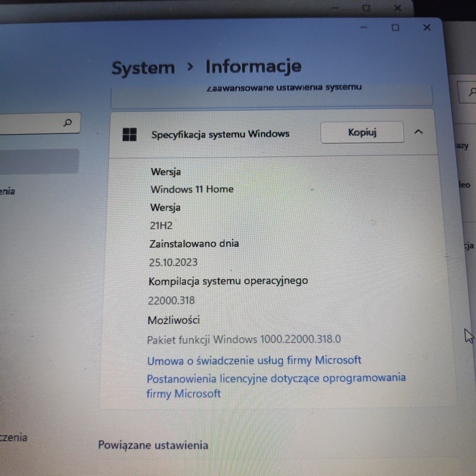The image size is (476, 476).
Task: Collapse the Specyfikacja systemu Windows section
Action: click(x=418, y=132)
